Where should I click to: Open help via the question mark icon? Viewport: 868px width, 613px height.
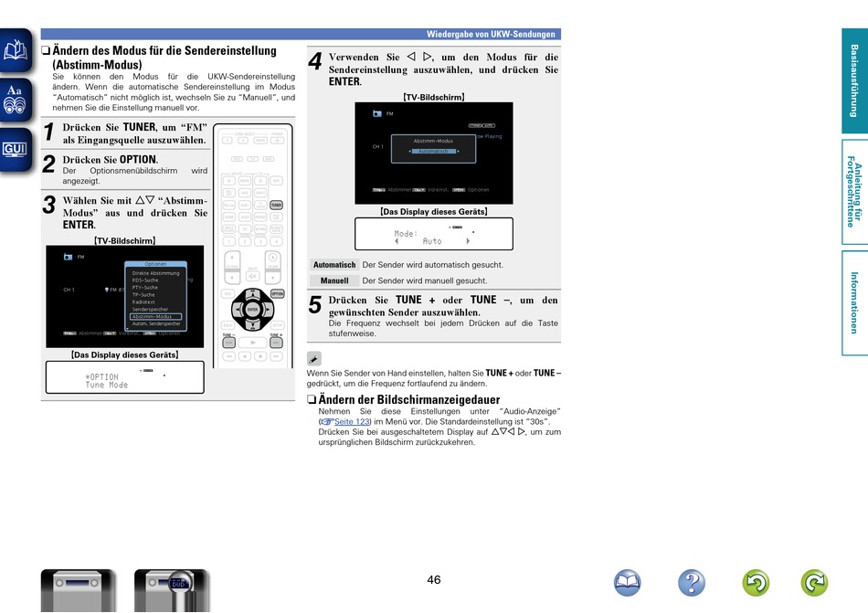click(692, 583)
